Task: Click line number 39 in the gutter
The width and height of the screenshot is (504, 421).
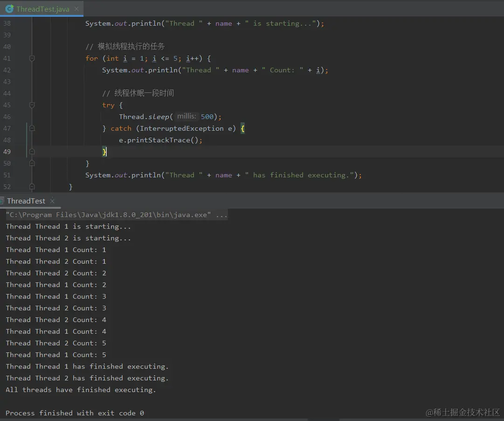Action: [7, 35]
